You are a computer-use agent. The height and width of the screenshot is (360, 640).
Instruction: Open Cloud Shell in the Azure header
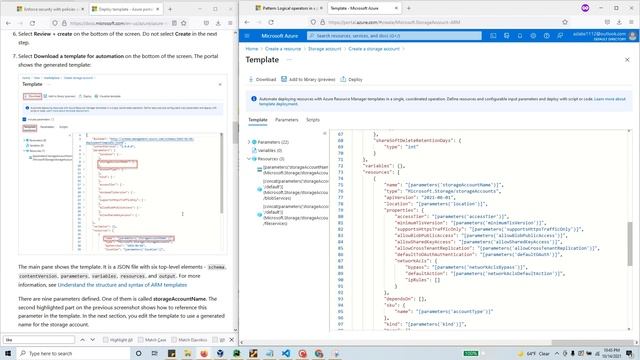coord(493,36)
